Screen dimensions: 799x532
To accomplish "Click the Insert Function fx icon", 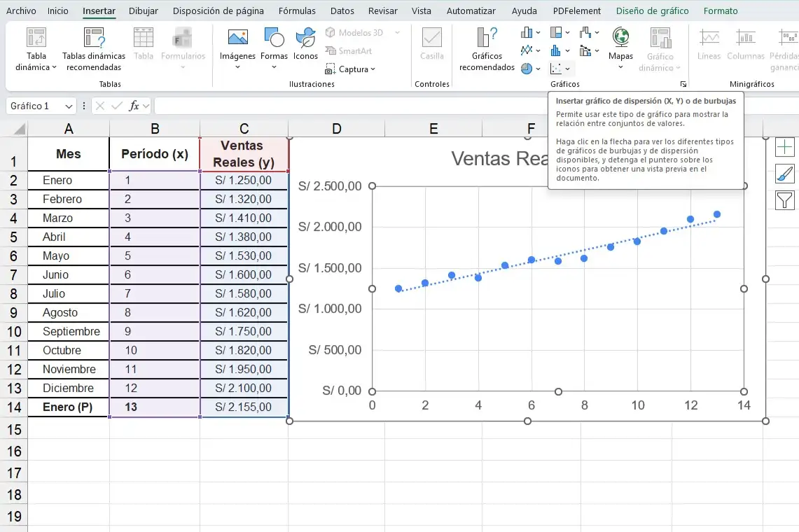I will pos(134,106).
